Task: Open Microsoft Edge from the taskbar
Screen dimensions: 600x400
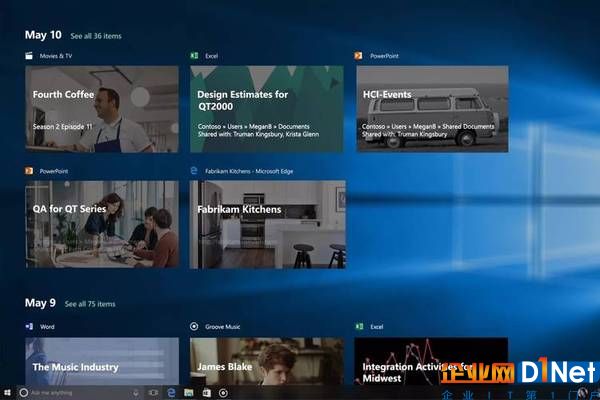Action: (x=171, y=392)
